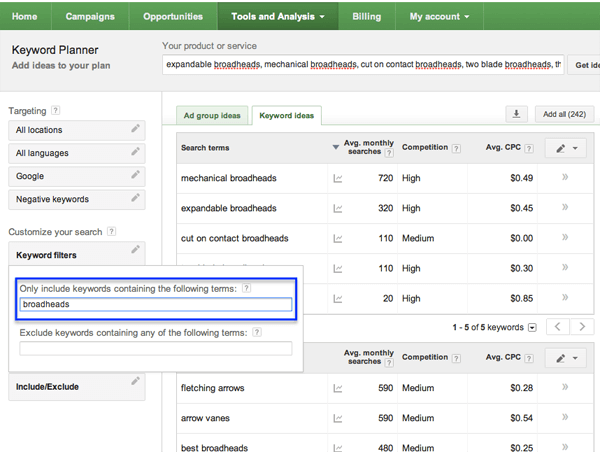Image resolution: width=600 pixels, height=452 pixels.
Task: Sort by Avg. monthly searches arrow
Action: point(336,147)
